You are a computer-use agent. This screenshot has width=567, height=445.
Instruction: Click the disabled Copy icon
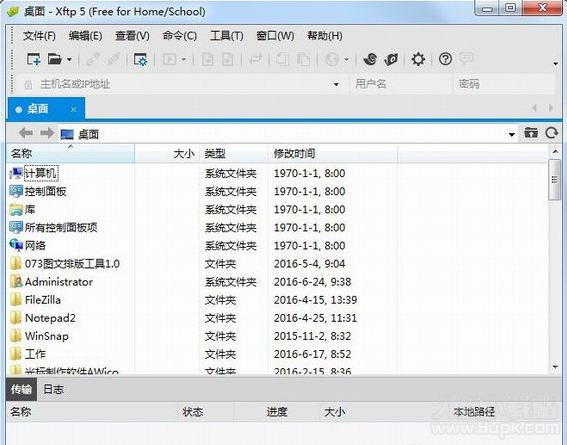point(282,59)
